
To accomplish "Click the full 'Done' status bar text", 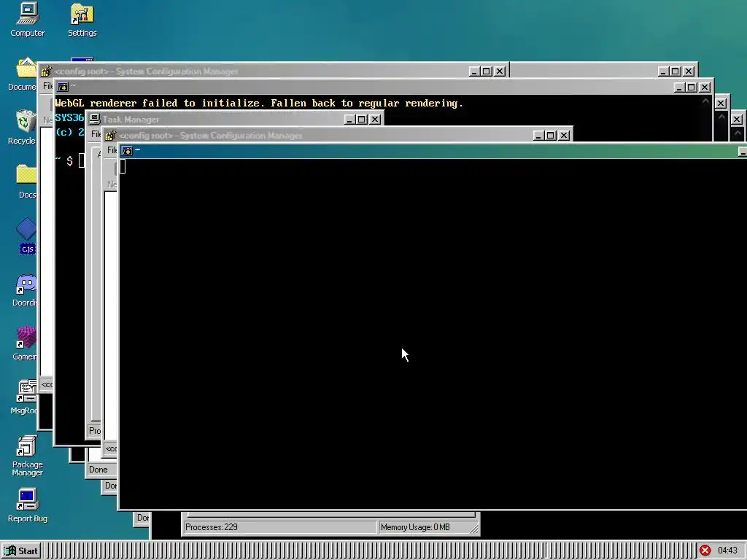I will (98, 470).
